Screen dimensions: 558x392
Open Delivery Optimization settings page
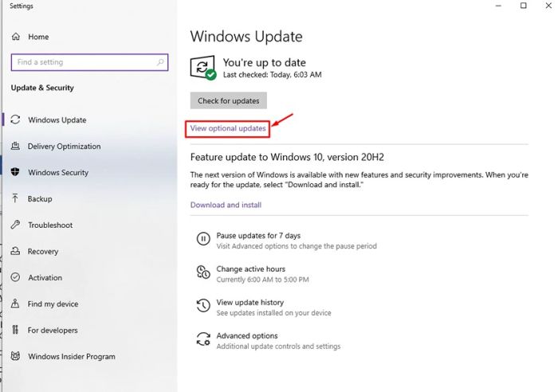64,146
